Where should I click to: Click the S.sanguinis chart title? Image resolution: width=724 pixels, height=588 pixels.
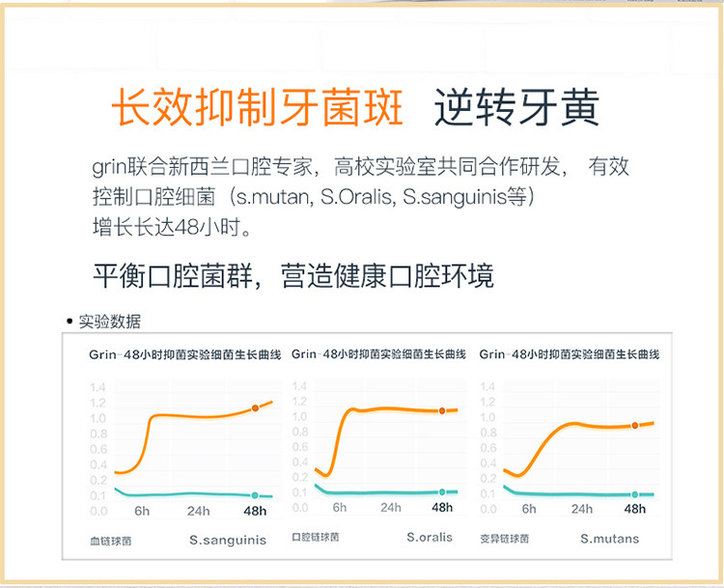[185, 354]
